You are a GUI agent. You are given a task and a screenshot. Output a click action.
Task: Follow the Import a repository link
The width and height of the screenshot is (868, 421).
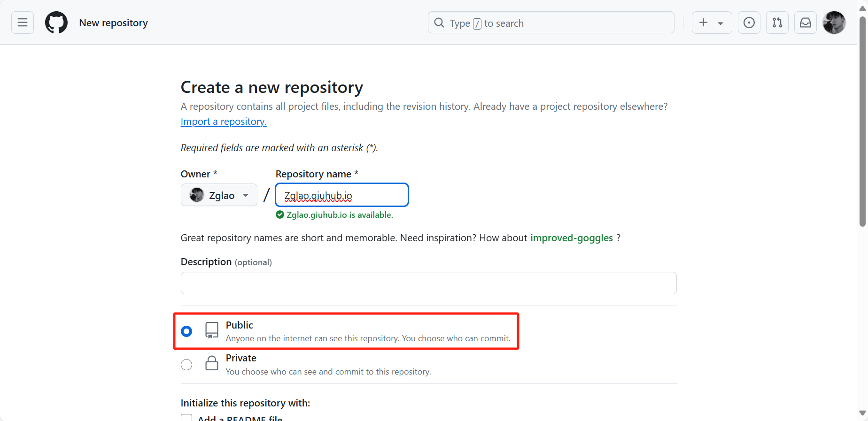coord(224,122)
